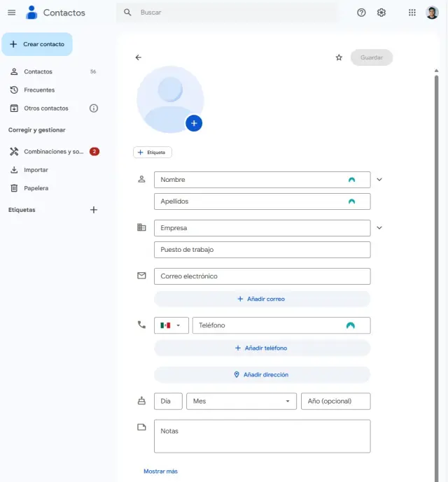Open the Mes birthday month dropdown
Viewport: 448px width, 482px height.
[x=240, y=402]
